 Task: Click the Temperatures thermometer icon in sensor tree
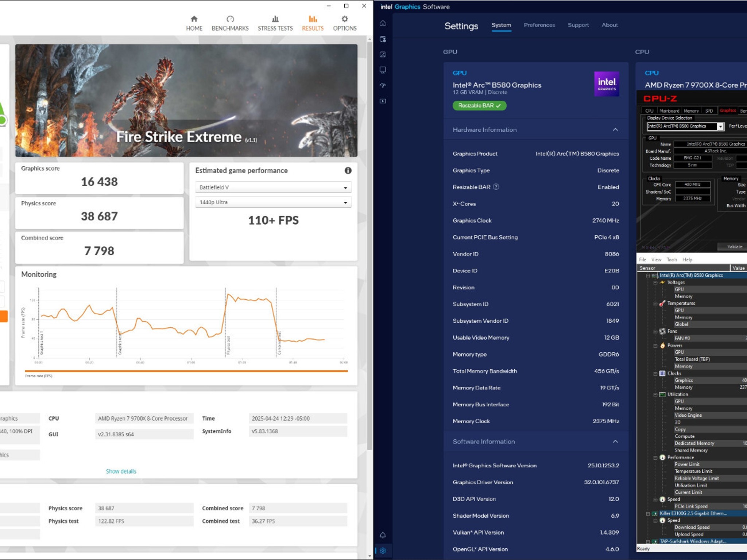[662, 303]
